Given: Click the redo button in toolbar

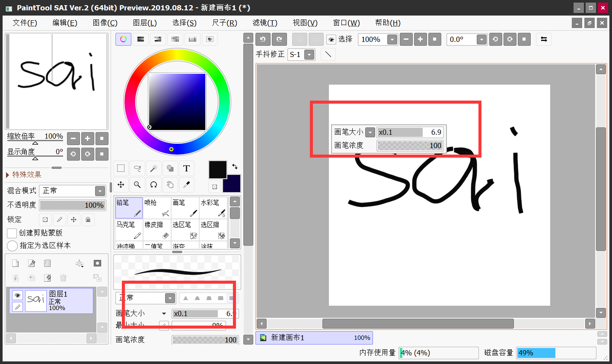Looking at the screenshot, I should click(x=279, y=39).
